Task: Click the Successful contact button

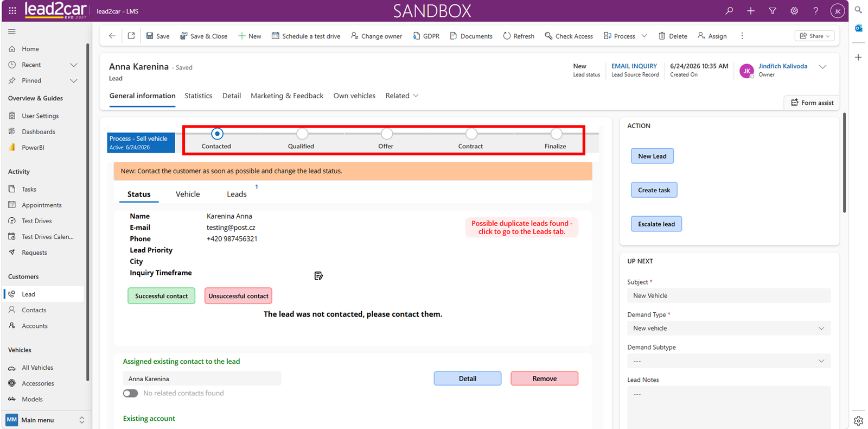Action: point(161,296)
